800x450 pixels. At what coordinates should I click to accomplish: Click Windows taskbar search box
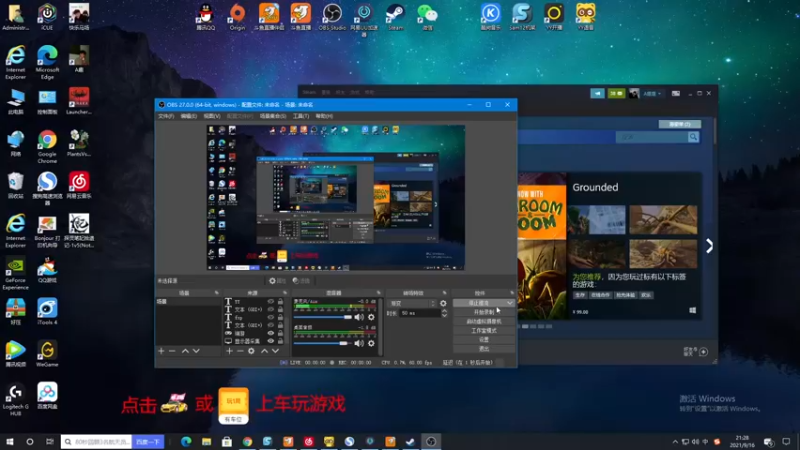tap(96, 442)
